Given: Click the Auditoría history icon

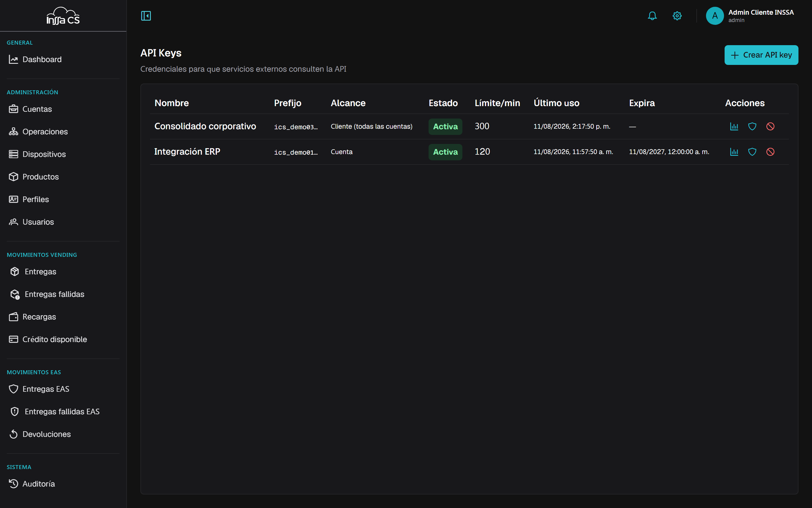Looking at the screenshot, I should pos(14,484).
